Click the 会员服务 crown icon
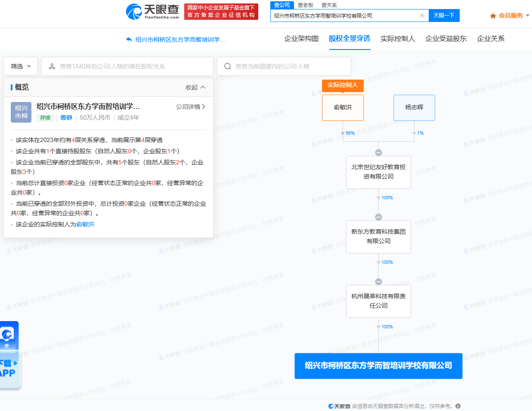532x411 pixels. [x=493, y=15]
